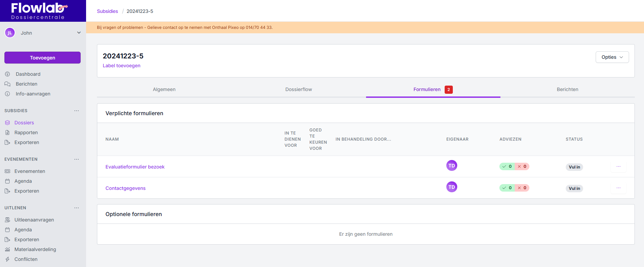
Task: Click the TD owner avatar for Contactgegevens
Action: coord(451,187)
